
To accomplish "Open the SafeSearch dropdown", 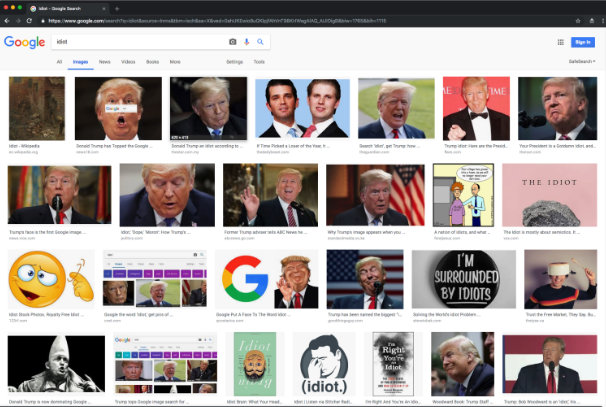I will coord(582,61).
